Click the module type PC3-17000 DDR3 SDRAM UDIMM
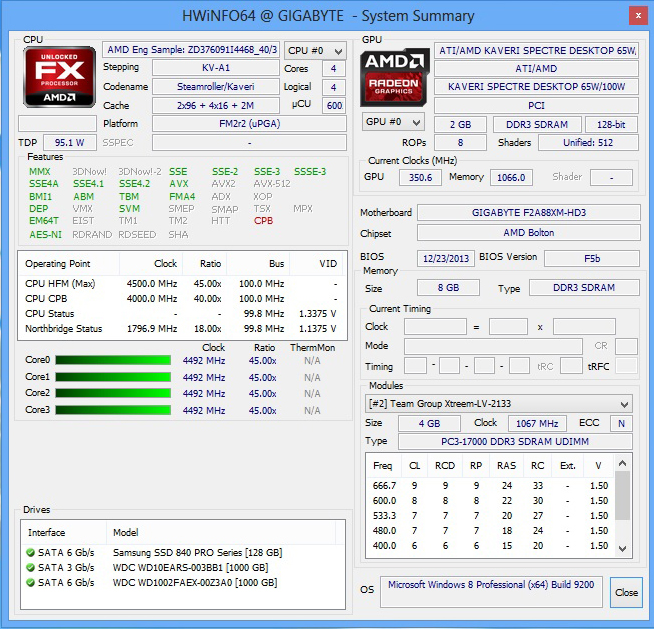The width and height of the screenshot is (654, 629). click(515, 442)
